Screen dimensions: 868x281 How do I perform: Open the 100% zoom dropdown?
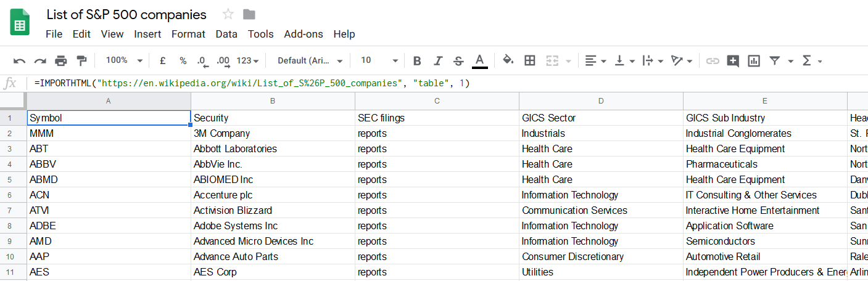124,60
